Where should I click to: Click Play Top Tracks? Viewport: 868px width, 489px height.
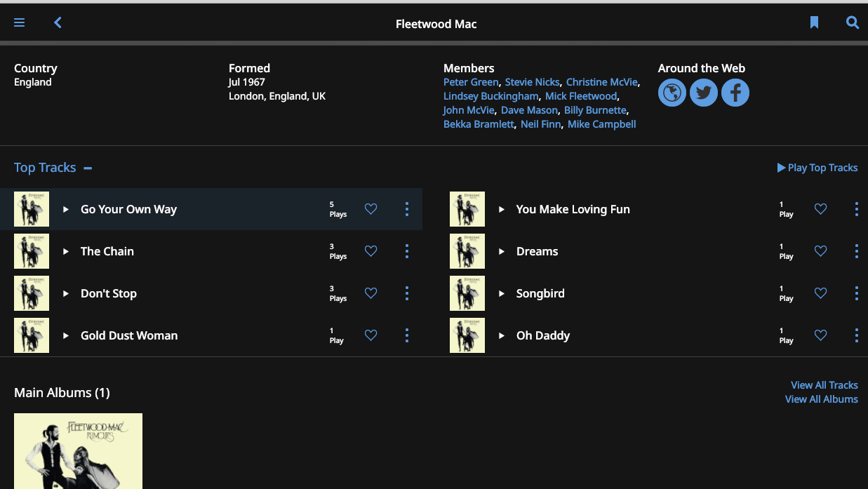pyautogui.click(x=817, y=168)
